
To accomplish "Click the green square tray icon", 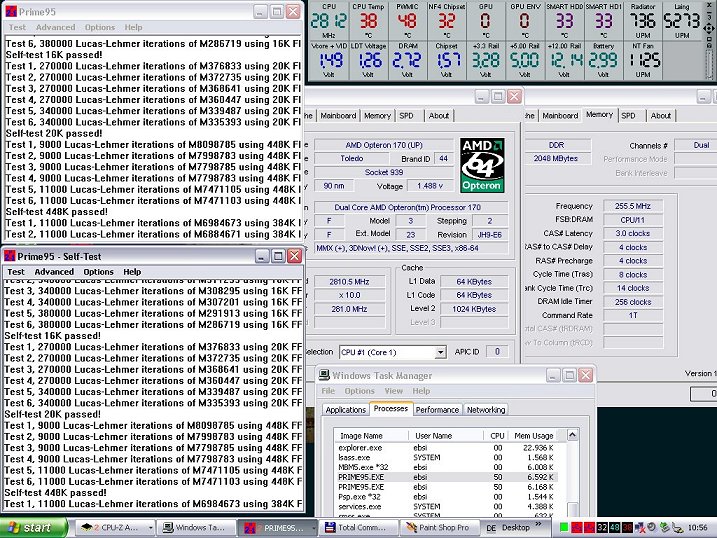I will tap(564, 527).
